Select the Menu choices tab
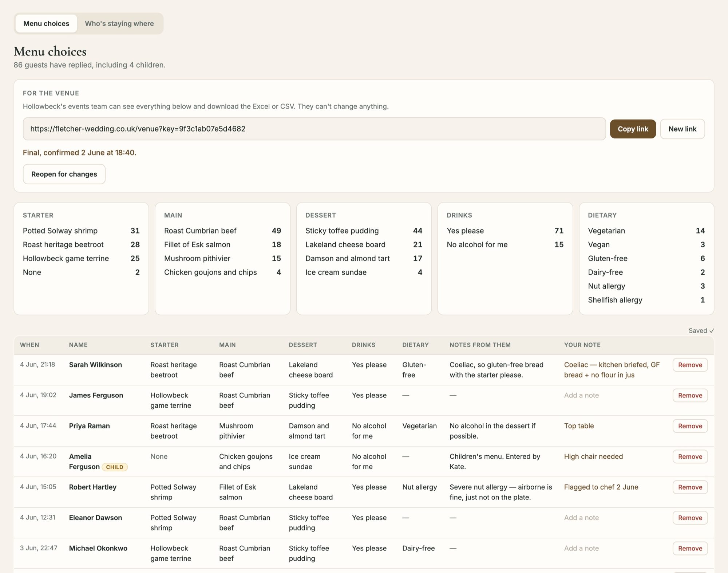 pos(46,24)
